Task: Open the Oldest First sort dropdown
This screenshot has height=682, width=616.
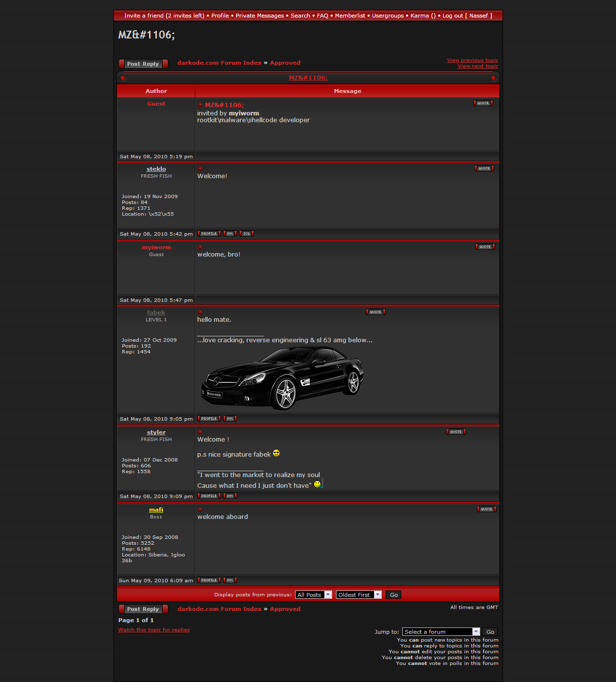Action: (x=358, y=595)
